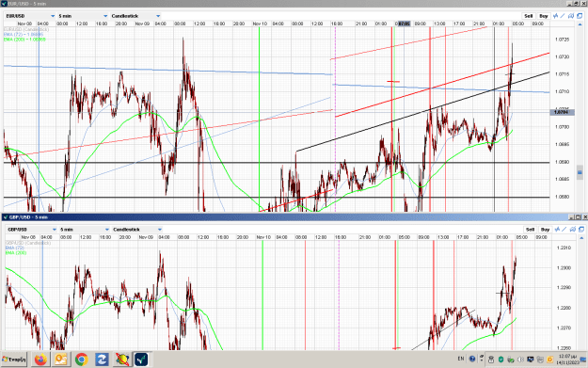
Task: Click Buy button in GBP/USD chart
Action: click(546, 230)
